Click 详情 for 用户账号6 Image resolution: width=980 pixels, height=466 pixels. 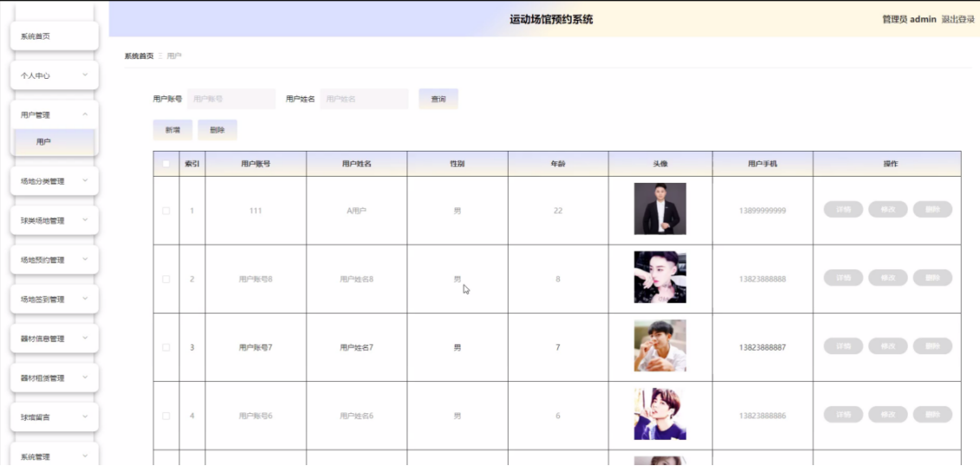coord(843,415)
